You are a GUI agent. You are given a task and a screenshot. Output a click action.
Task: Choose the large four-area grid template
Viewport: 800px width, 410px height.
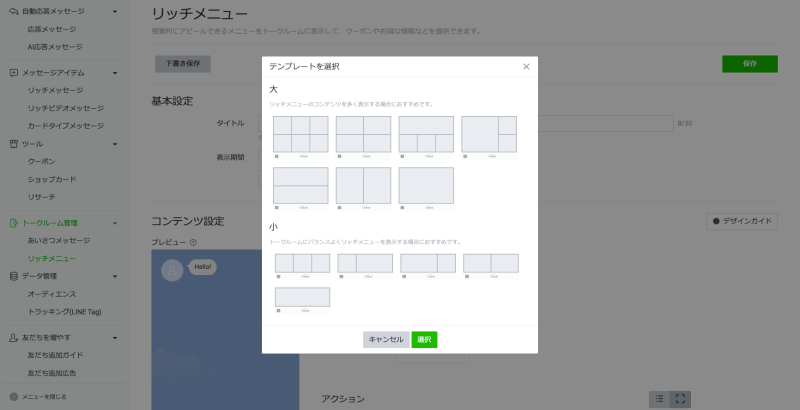coord(363,134)
